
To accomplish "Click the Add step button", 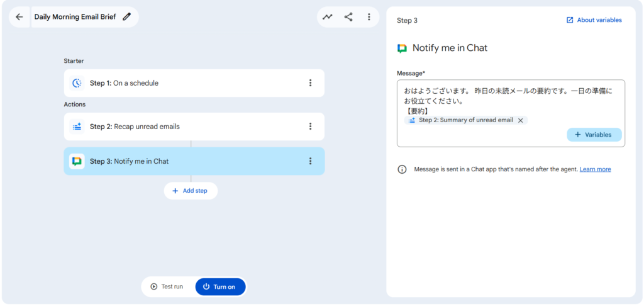I will click(191, 191).
